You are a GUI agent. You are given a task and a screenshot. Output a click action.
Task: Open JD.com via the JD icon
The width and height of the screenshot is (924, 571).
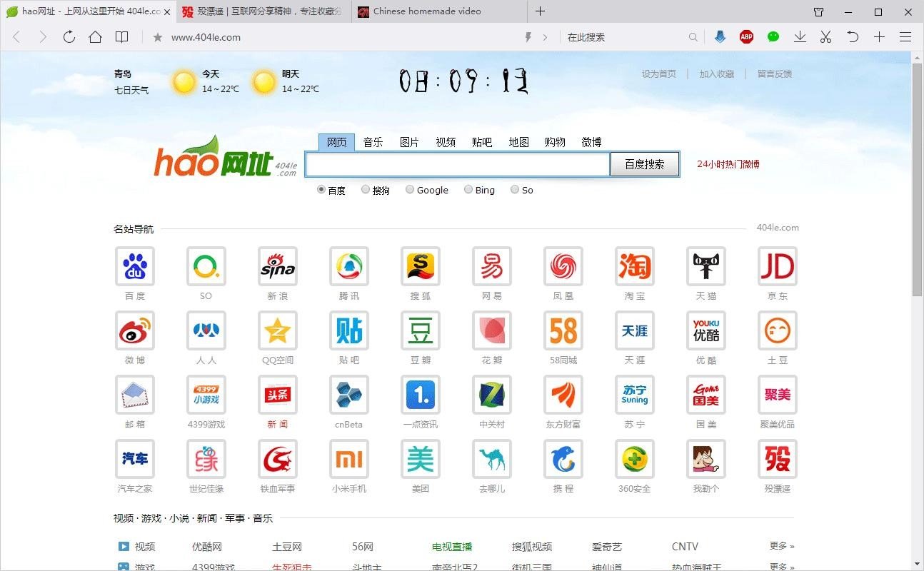pos(777,266)
